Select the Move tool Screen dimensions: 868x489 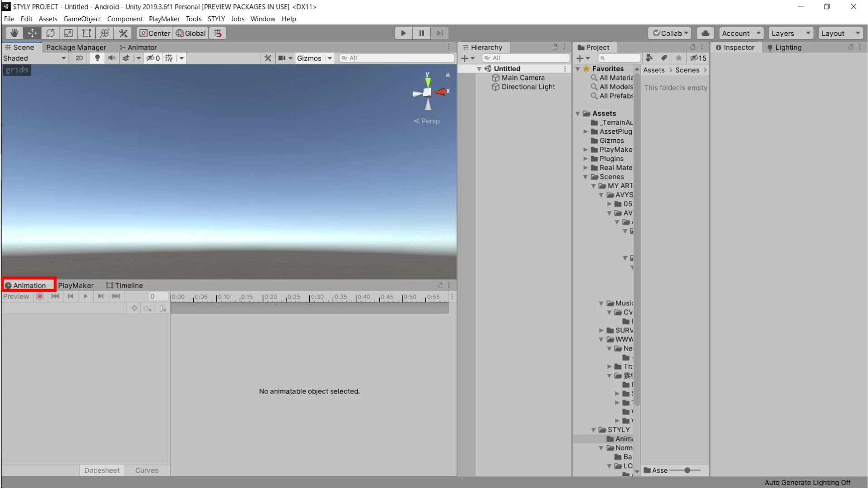[32, 33]
